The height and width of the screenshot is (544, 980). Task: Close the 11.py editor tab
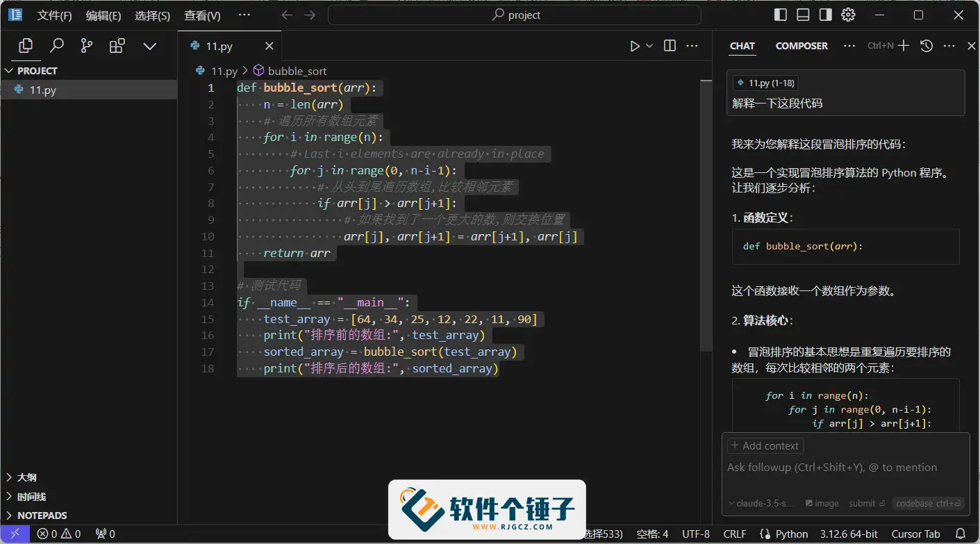pyautogui.click(x=269, y=46)
